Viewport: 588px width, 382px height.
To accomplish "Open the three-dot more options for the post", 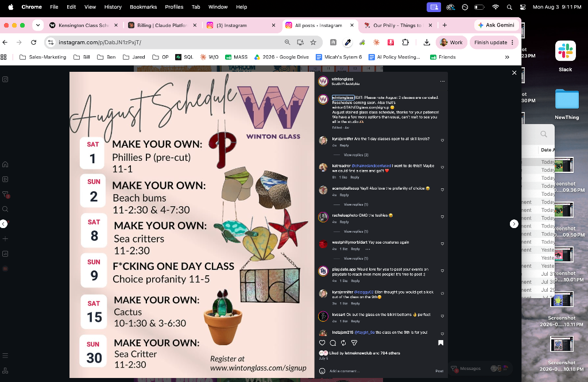I will pyautogui.click(x=442, y=81).
